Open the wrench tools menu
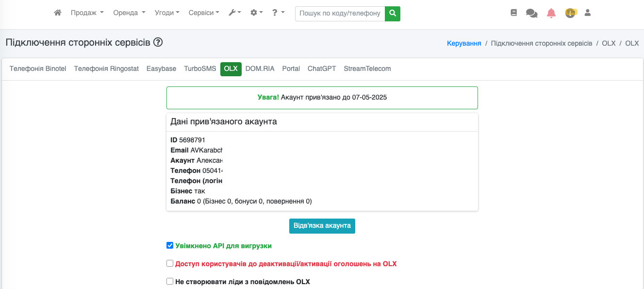The height and width of the screenshot is (289, 644). pyautogui.click(x=235, y=13)
